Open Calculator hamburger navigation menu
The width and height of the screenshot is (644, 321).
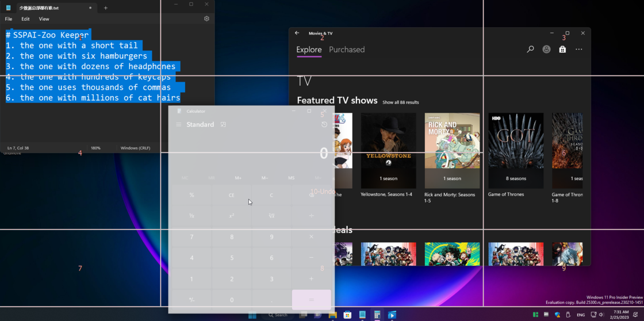[179, 125]
